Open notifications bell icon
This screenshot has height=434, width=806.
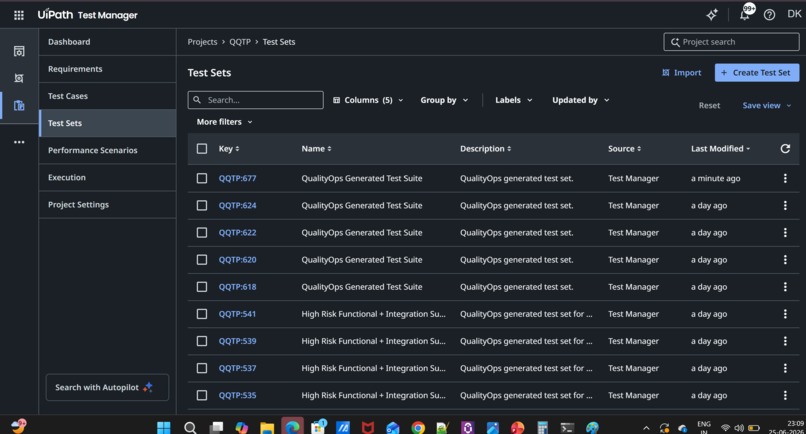744,15
